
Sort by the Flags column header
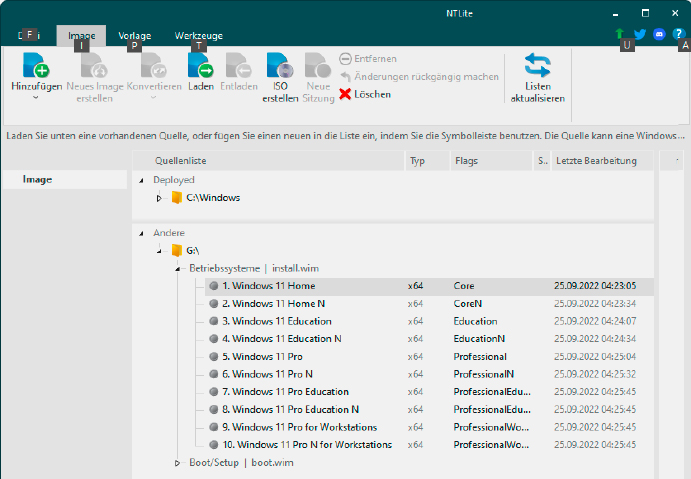click(491, 161)
